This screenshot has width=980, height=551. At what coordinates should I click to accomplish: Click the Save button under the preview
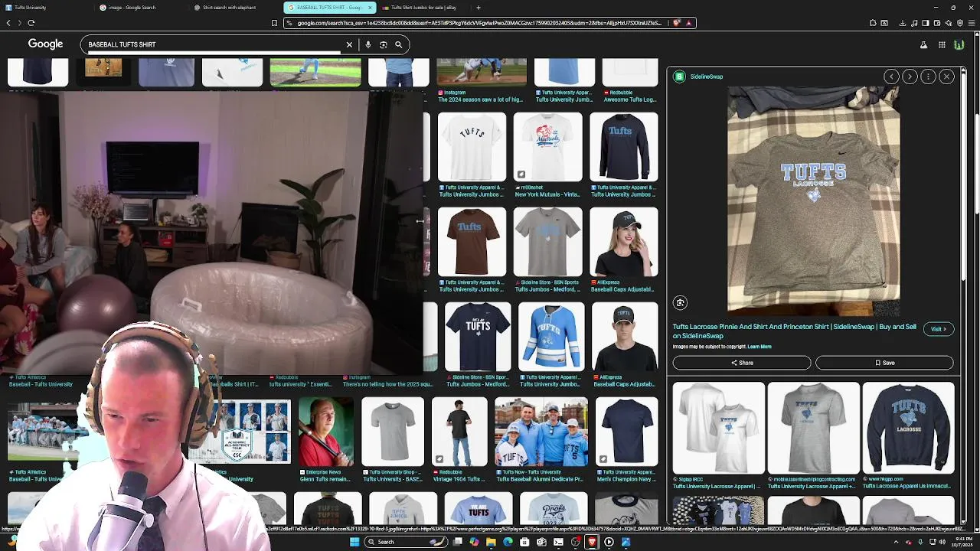click(x=884, y=363)
